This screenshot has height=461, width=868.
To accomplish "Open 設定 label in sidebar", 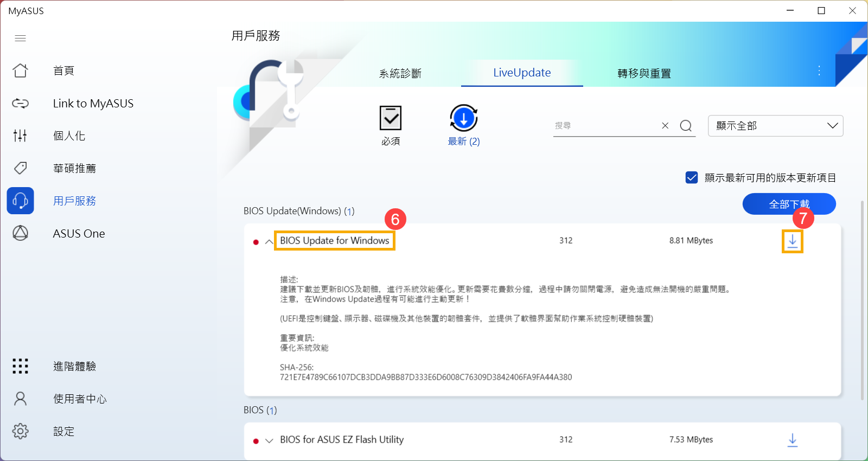I will pyautogui.click(x=64, y=431).
